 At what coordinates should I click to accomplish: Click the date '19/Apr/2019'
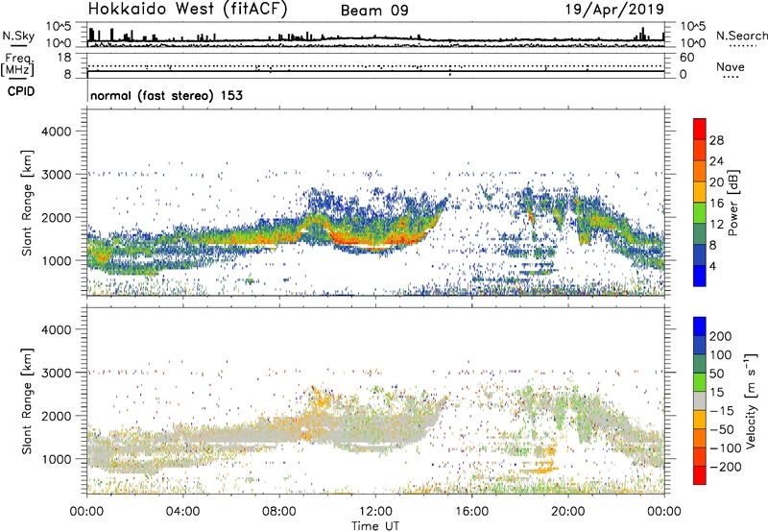point(614,10)
